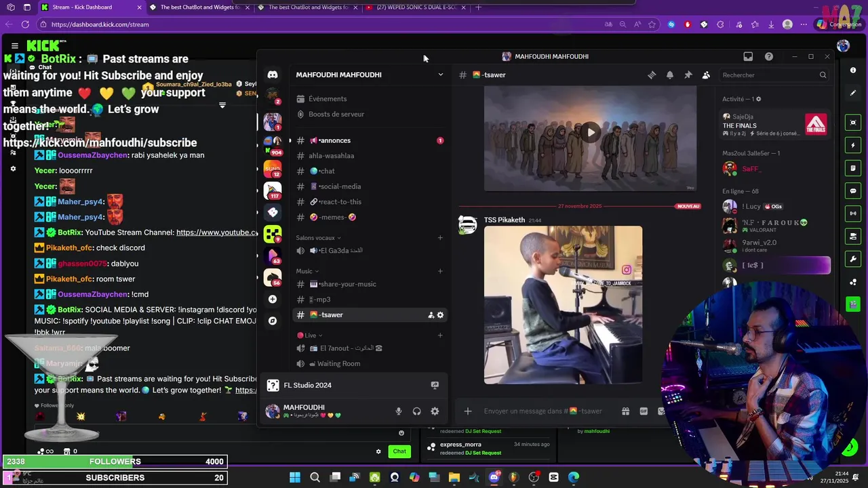Open react-to-this channel
Screen dimensions: 868x488
tap(370, 202)
